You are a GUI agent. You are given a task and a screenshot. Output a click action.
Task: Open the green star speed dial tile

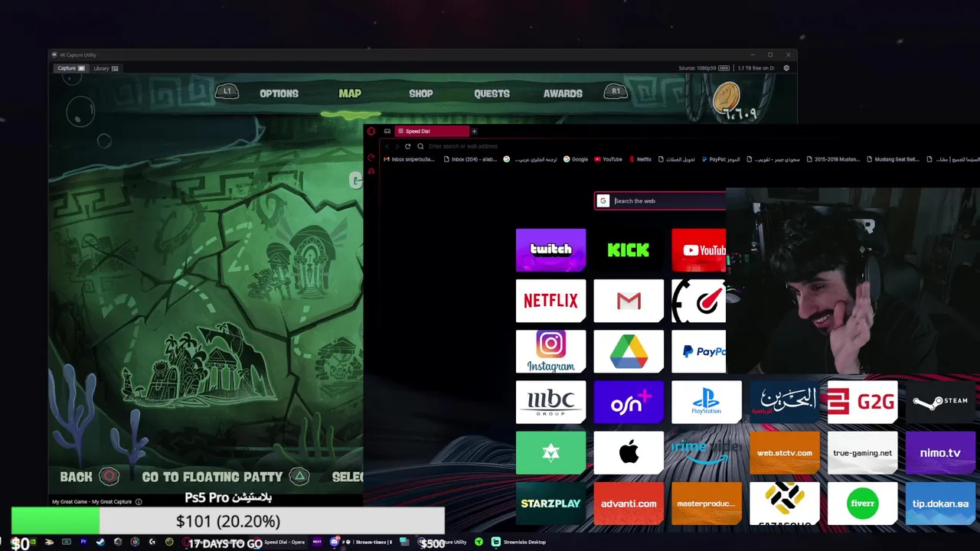(x=550, y=453)
